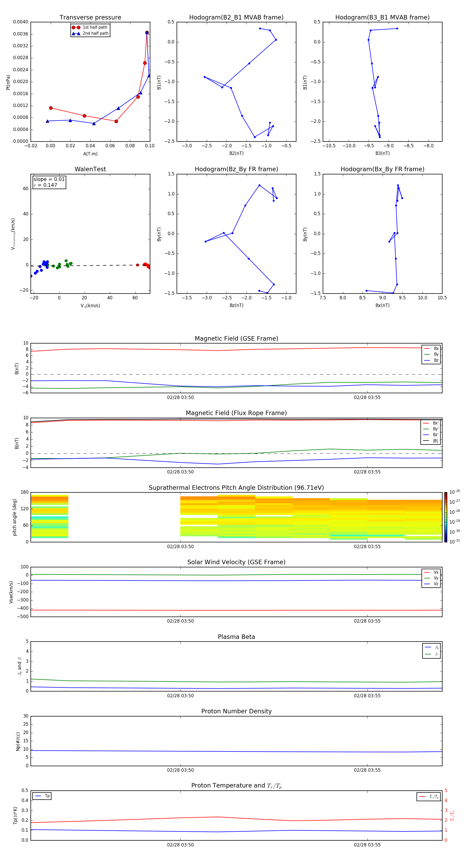Click the first pitch angle data column
The height and width of the screenshot is (868, 473).
[x=49, y=517]
